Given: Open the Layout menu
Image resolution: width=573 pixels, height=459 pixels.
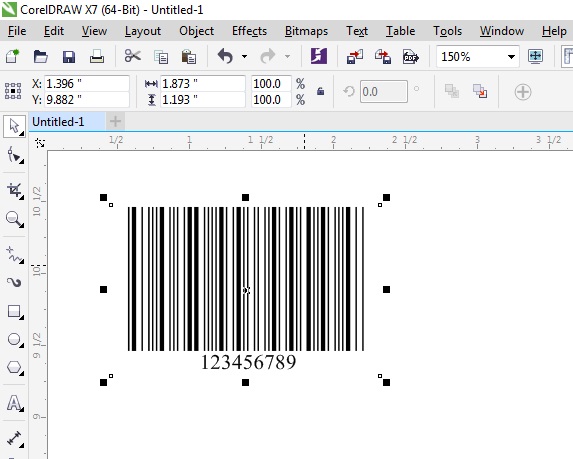Looking at the screenshot, I should point(143,31).
